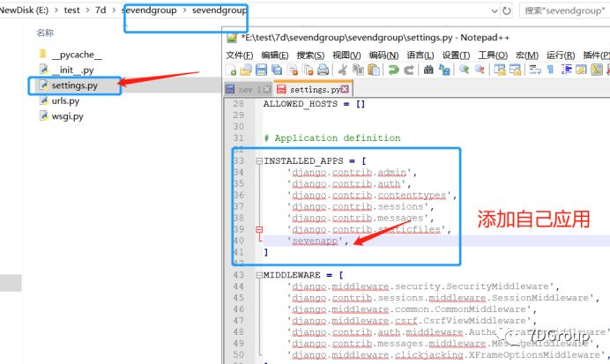Click the XFrameOptionsMiddleware line
The height and width of the screenshot is (364, 610).
coord(448,355)
